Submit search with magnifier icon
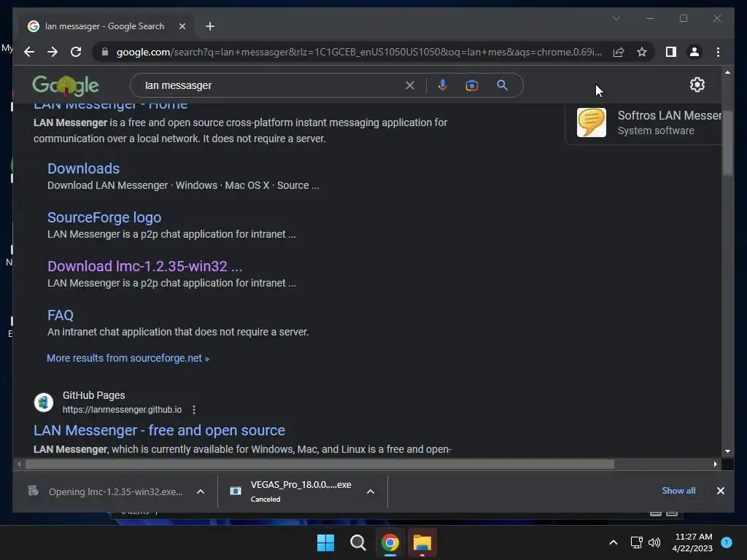 coord(502,85)
